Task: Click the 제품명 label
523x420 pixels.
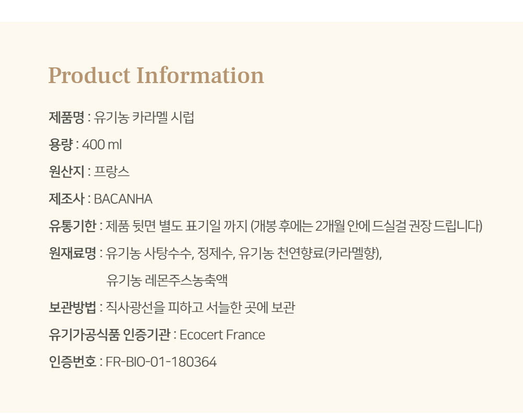Action: coord(66,117)
